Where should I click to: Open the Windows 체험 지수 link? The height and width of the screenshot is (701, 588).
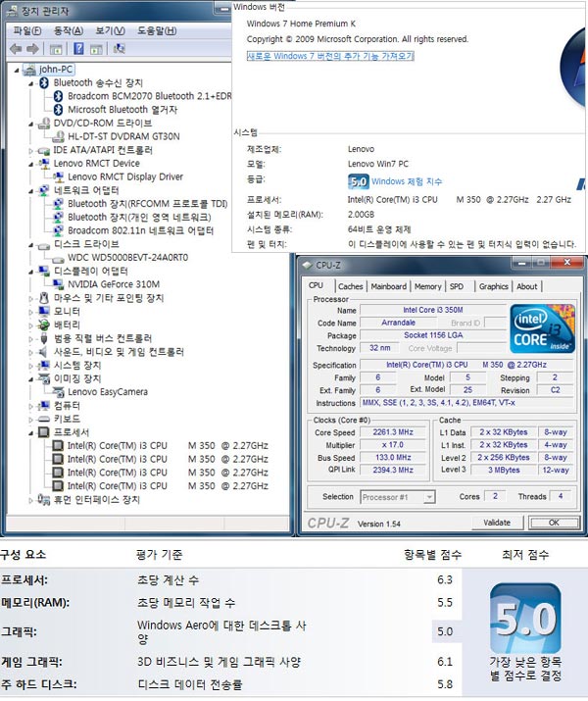click(407, 181)
